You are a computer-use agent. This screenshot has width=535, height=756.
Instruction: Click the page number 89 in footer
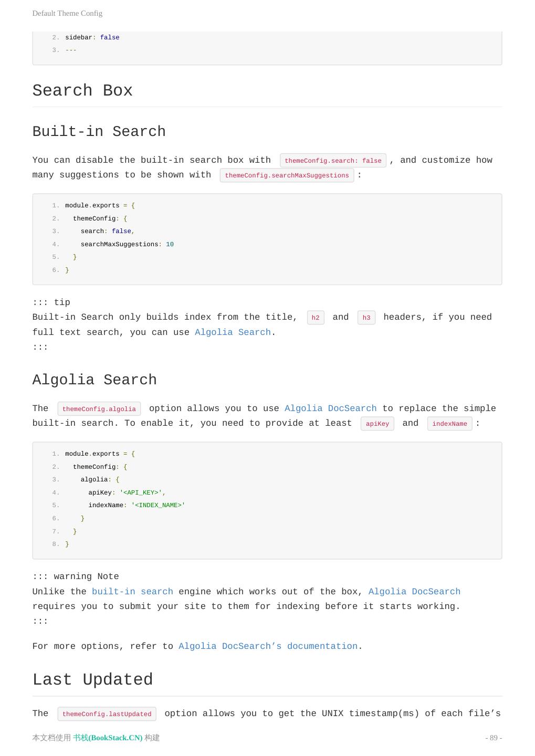point(494,738)
